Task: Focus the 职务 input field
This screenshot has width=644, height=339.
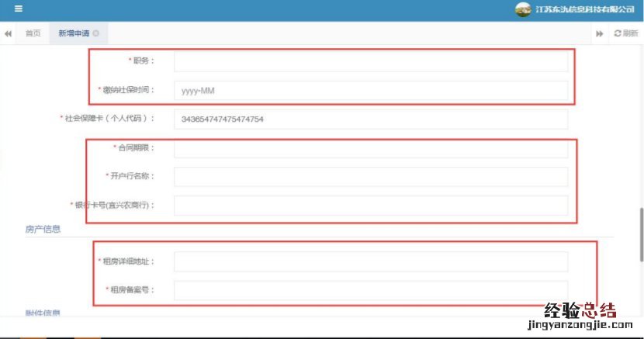Action: 371,61
